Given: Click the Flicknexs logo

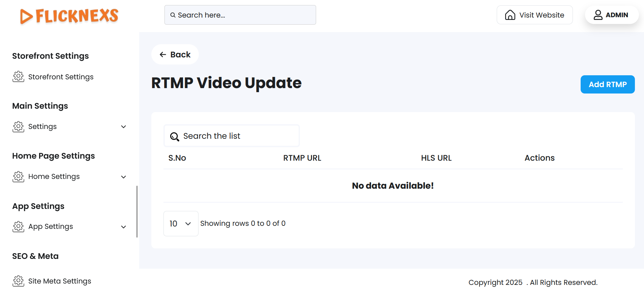Looking at the screenshot, I should coord(69,16).
